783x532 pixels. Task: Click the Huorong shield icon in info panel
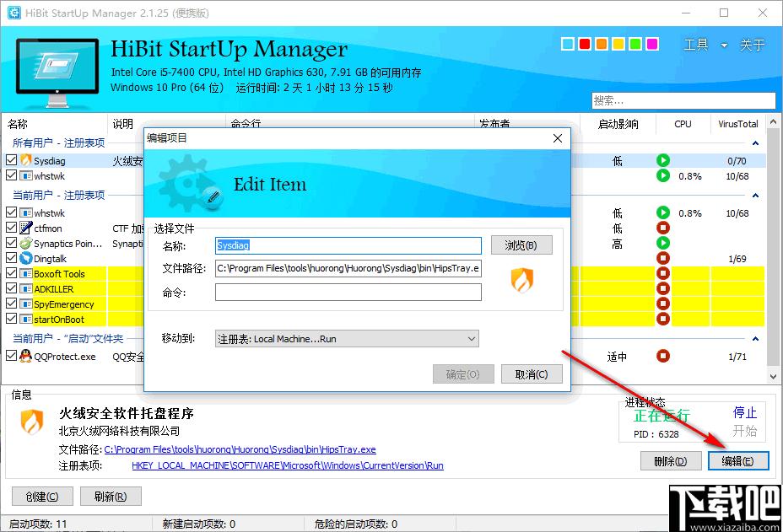pyautogui.click(x=32, y=422)
